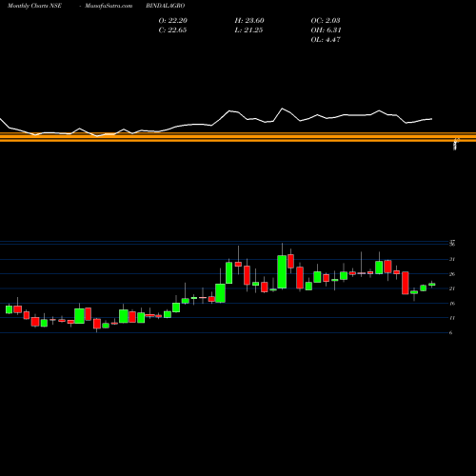Click the 'OC: 2.03' reading
Screen dimensions: 476x476
[x=326, y=21]
